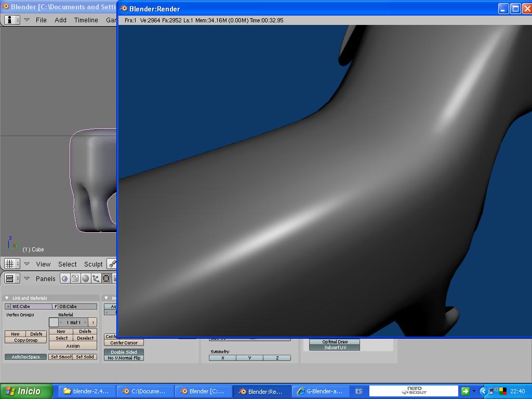Collapse the 3D view header menus arrow
Viewport: 532px width, 399px height.
(26, 264)
